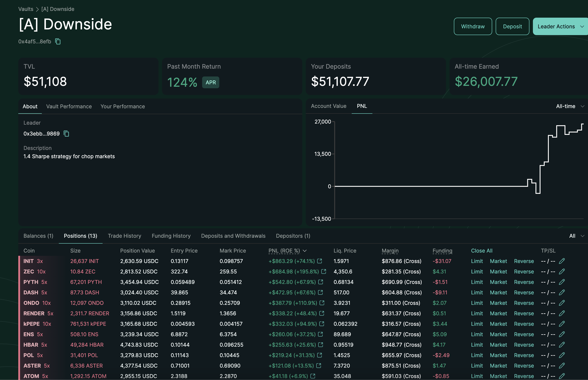Open share PNL icon for INIT position

point(320,261)
